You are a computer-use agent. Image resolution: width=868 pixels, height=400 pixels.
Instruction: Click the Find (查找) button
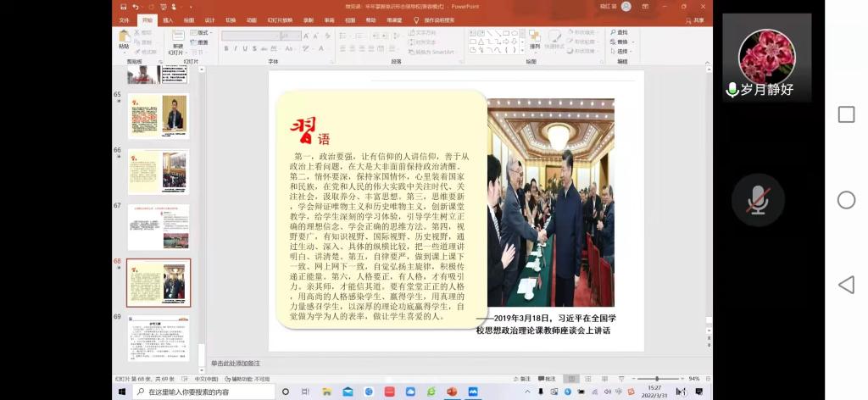tap(620, 32)
